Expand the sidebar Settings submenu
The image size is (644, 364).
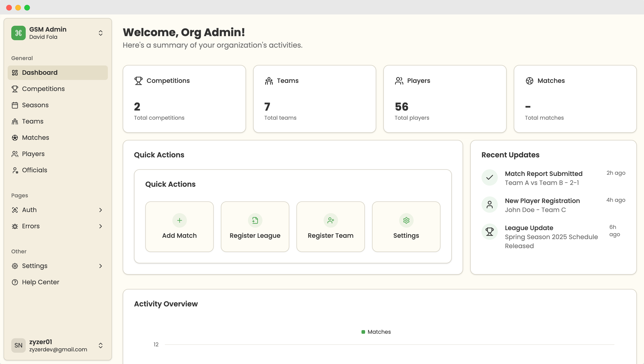100,266
